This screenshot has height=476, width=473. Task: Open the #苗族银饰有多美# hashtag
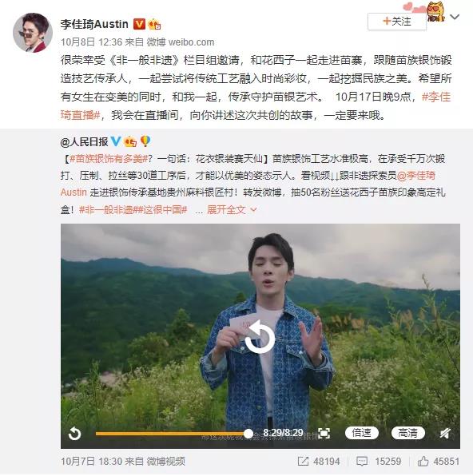click(109, 159)
